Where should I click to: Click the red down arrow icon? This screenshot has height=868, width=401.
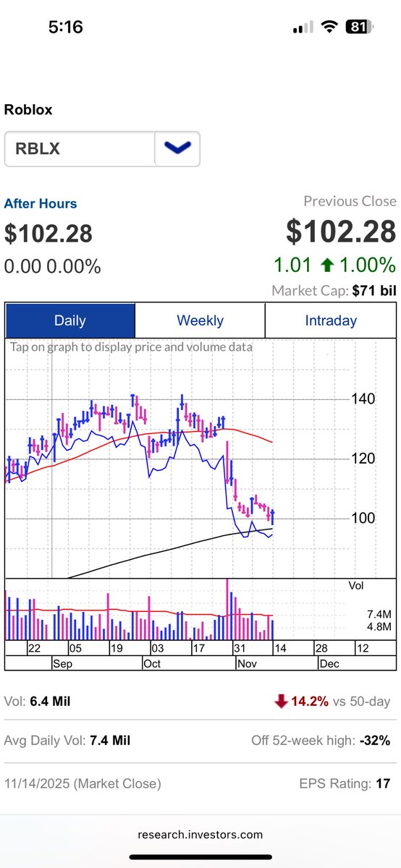[282, 701]
